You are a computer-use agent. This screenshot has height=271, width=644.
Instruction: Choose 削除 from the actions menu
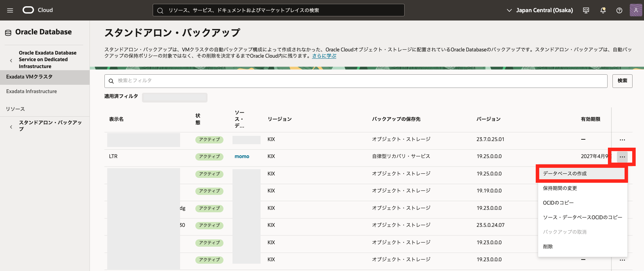[548, 247]
